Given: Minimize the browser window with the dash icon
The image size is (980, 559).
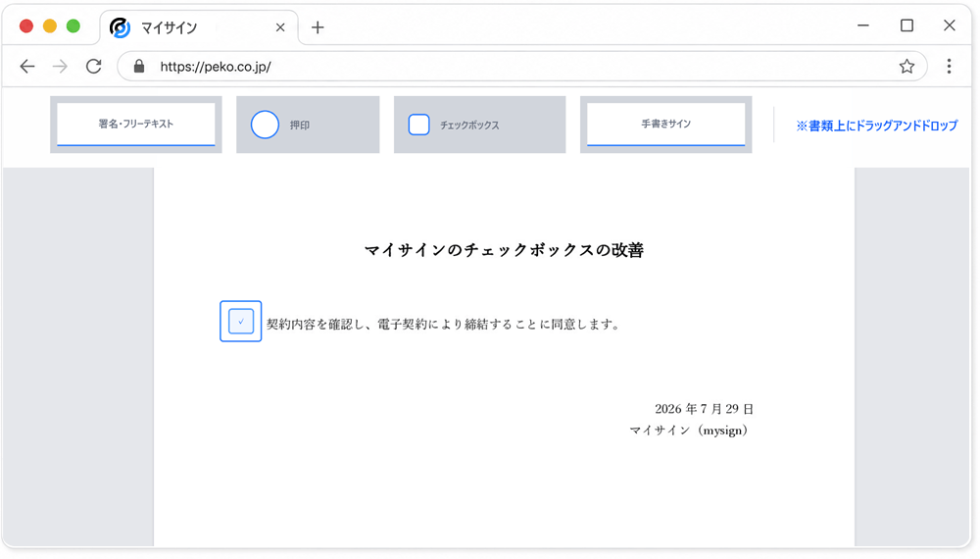Looking at the screenshot, I should tap(863, 25).
